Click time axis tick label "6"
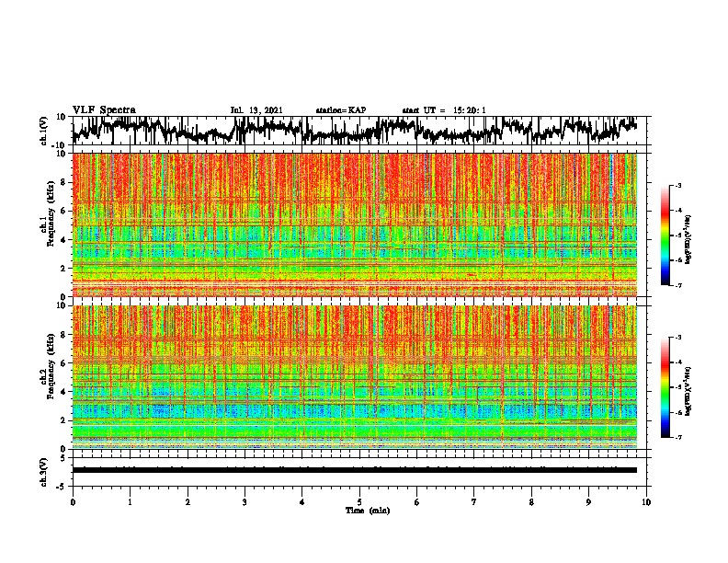The width and height of the screenshot is (728, 563). (x=417, y=502)
